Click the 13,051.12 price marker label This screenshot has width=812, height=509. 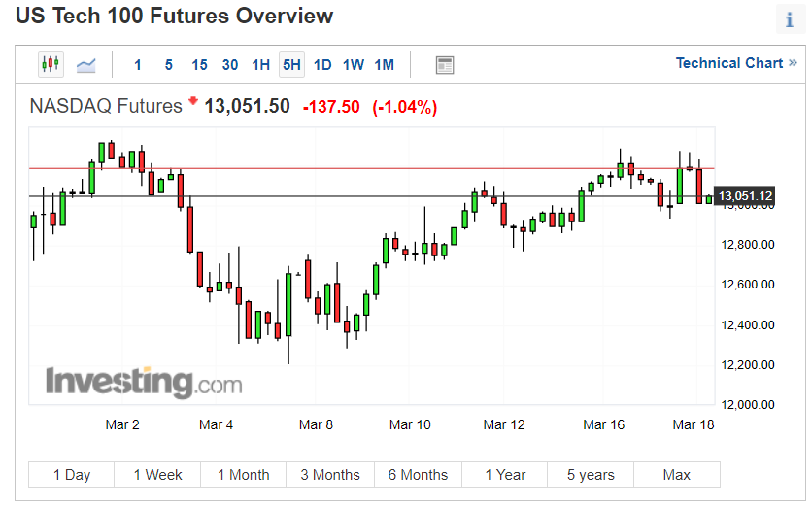pos(745,195)
